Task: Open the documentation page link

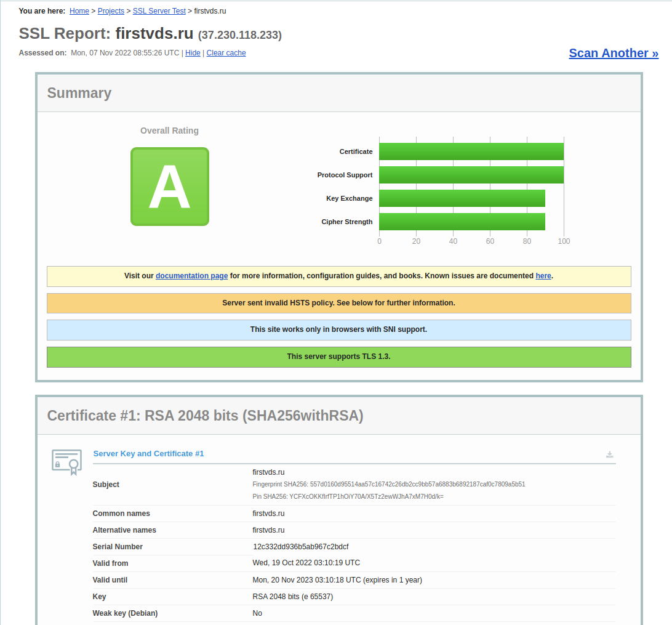Action: point(191,276)
